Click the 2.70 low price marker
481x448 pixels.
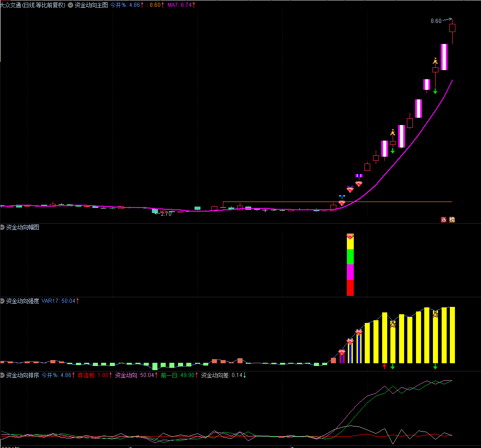(166, 213)
